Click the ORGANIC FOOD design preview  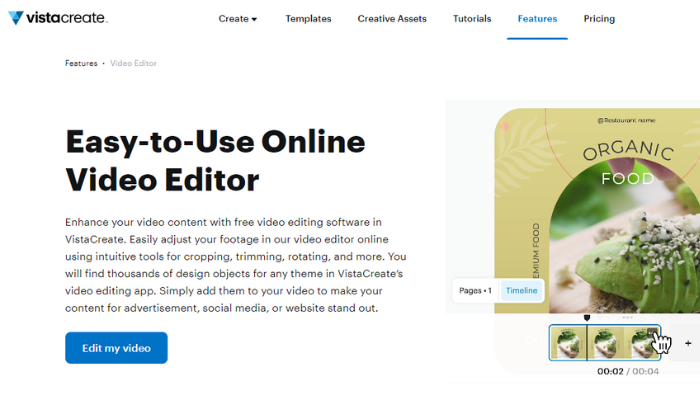597,211
